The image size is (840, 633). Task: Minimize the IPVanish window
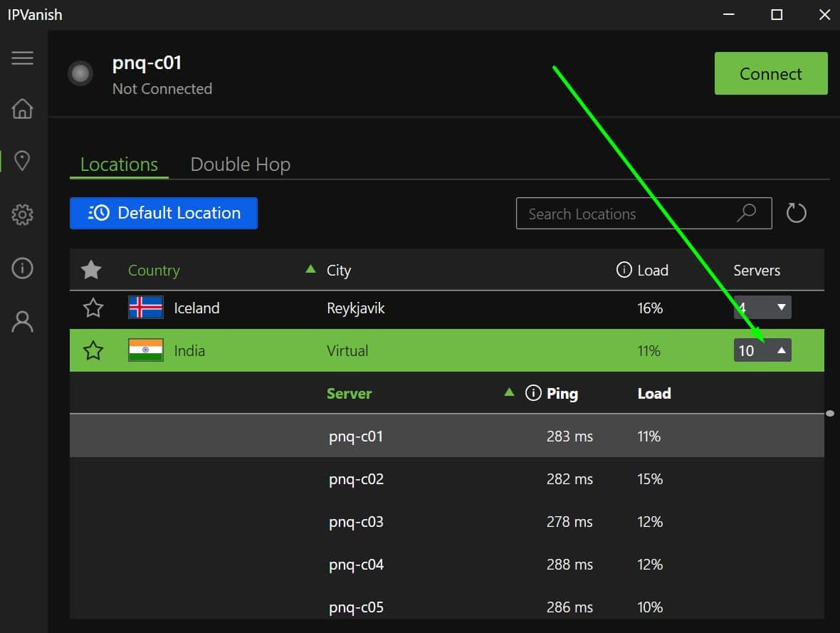[x=728, y=14]
